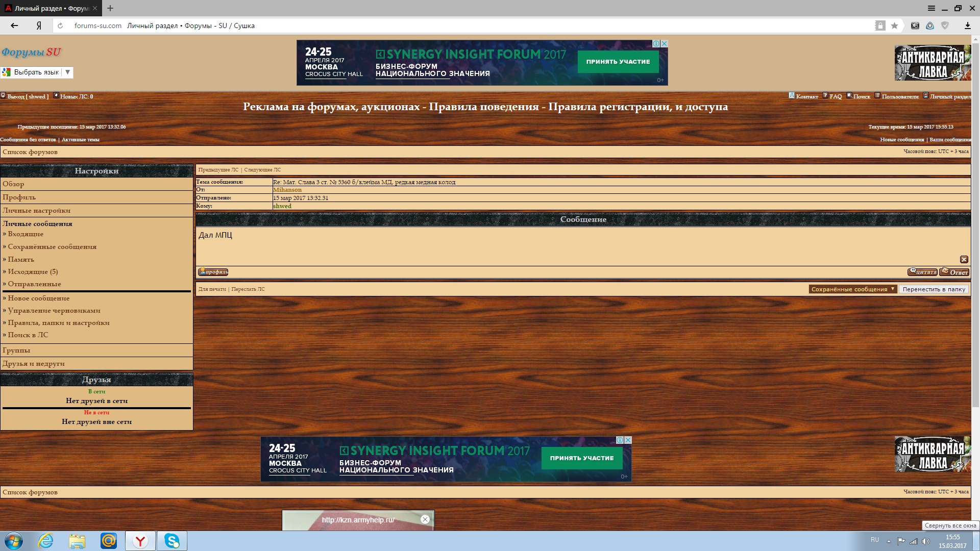Click ПРИНЯТЬ УЧАСТИЕ on top banner
Viewport: 980px width, 551px height.
[x=618, y=62]
